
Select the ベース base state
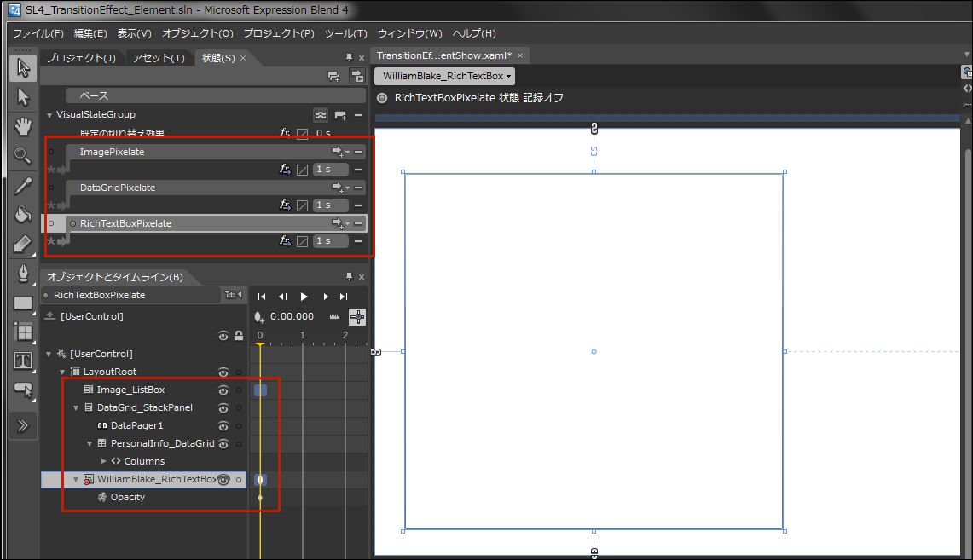(216, 95)
